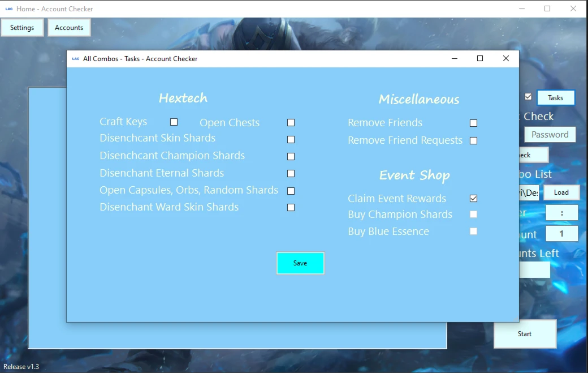Enable Buy Champion Shards checkbox
This screenshot has width=588, height=373.
coord(473,215)
